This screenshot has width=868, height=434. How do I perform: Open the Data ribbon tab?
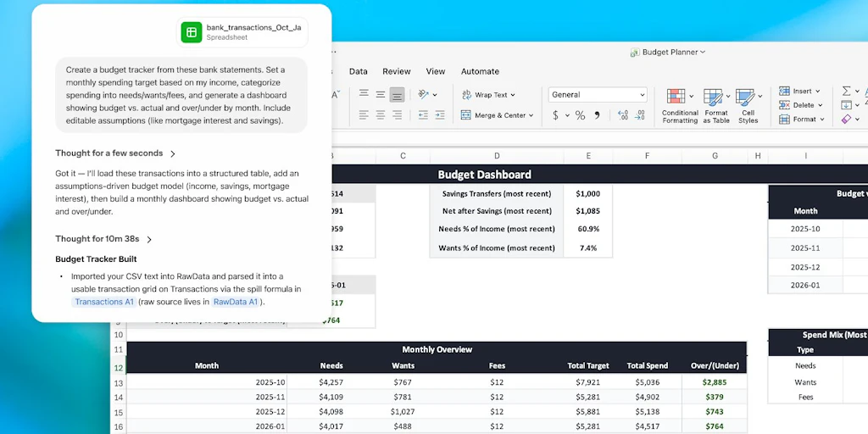point(359,71)
